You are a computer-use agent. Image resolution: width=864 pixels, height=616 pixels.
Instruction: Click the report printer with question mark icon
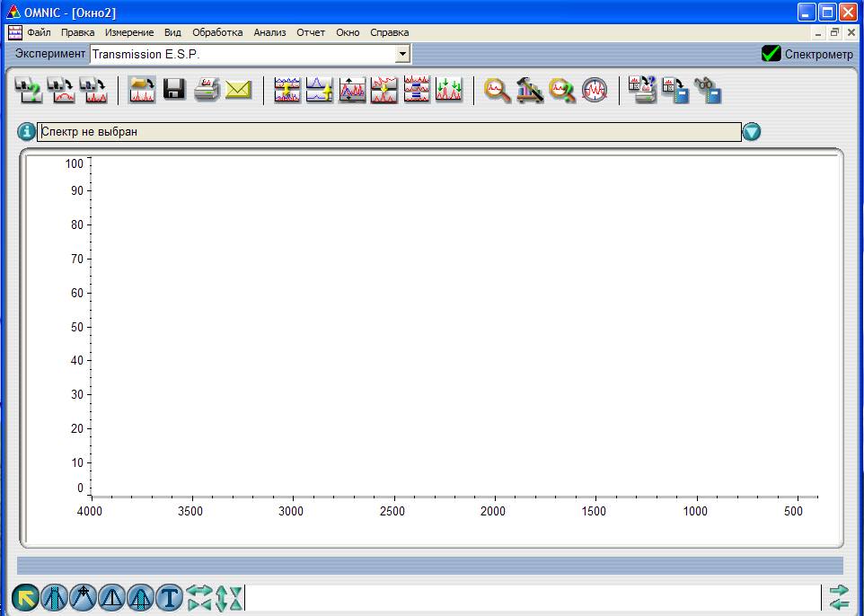click(x=643, y=90)
